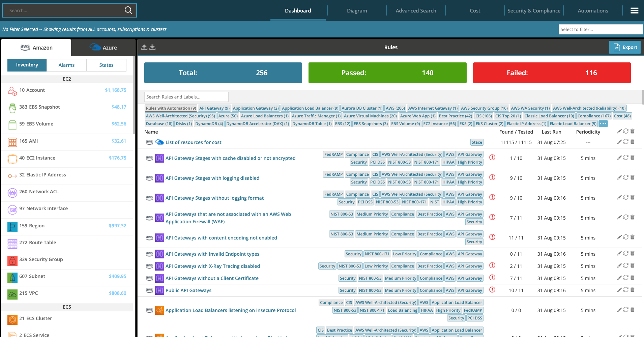
Task: Click failure alert icon for logging disabled rule
Action: [492, 177]
